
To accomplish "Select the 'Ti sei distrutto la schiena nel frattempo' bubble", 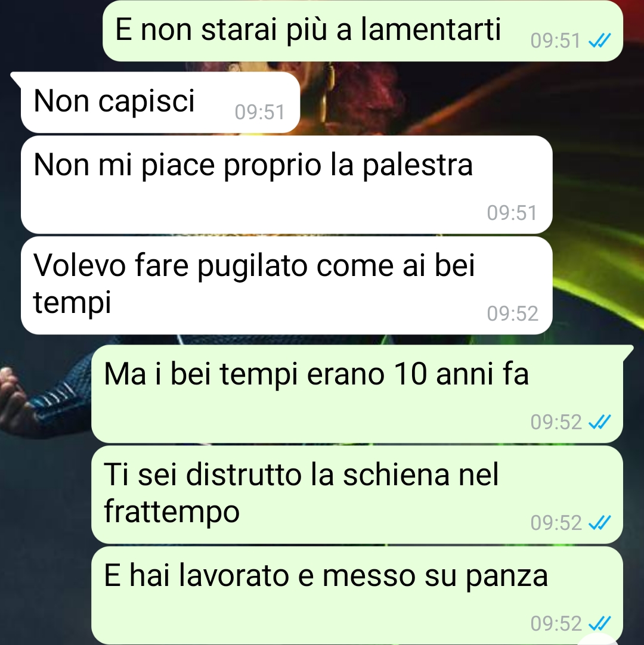I will 357,495.
